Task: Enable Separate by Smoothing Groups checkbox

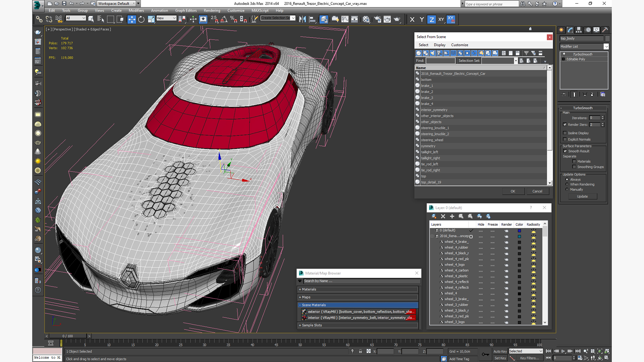Action: tap(574, 167)
